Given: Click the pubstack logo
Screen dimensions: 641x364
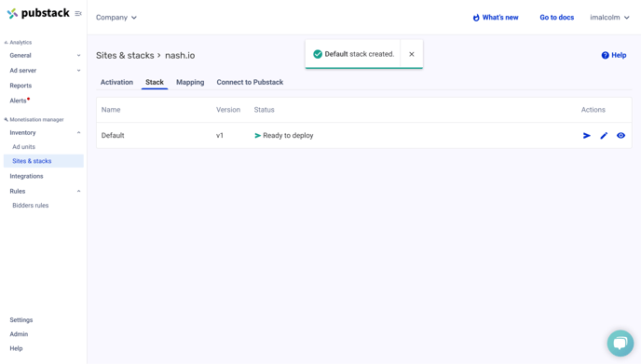Looking at the screenshot, I should pyautogui.click(x=38, y=13).
